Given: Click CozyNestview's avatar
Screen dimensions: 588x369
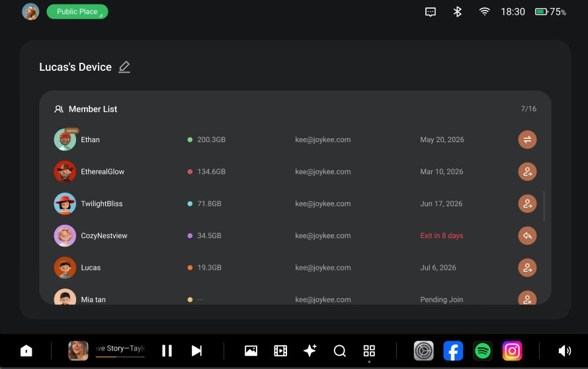Looking at the screenshot, I should [65, 235].
